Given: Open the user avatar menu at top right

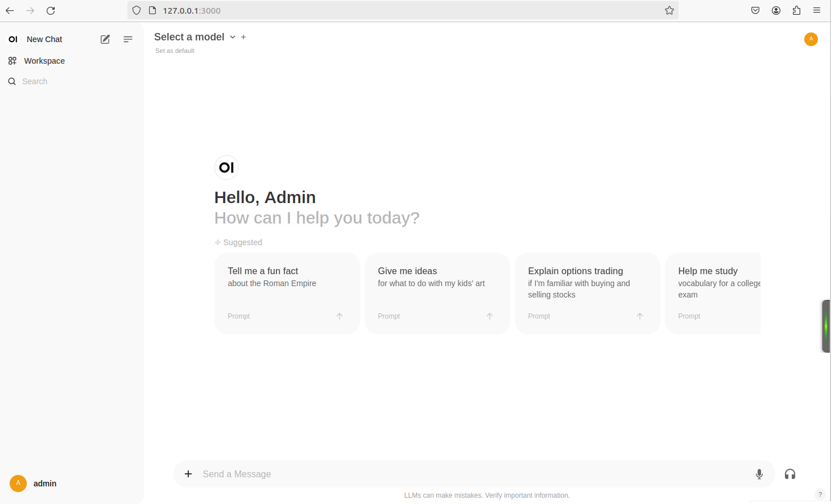Looking at the screenshot, I should click(x=811, y=39).
